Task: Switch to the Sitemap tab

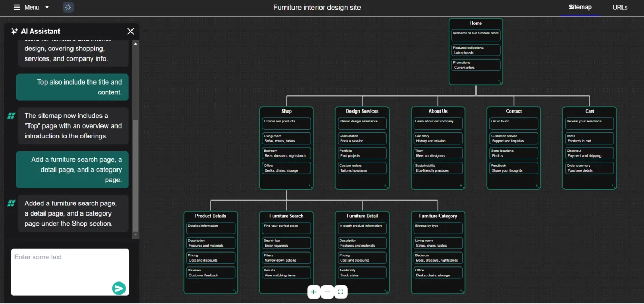Action: coord(580,8)
